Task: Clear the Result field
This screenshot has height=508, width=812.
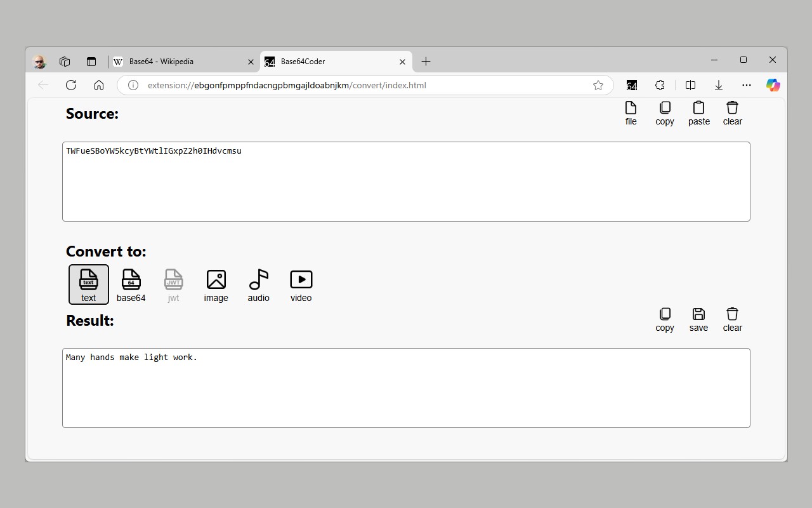Action: point(732,319)
